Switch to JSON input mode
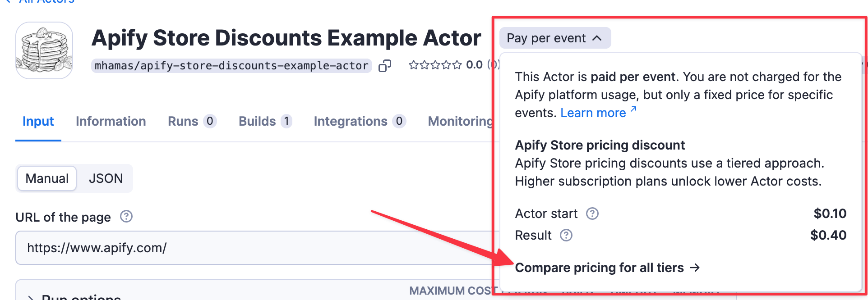 [x=106, y=178]
